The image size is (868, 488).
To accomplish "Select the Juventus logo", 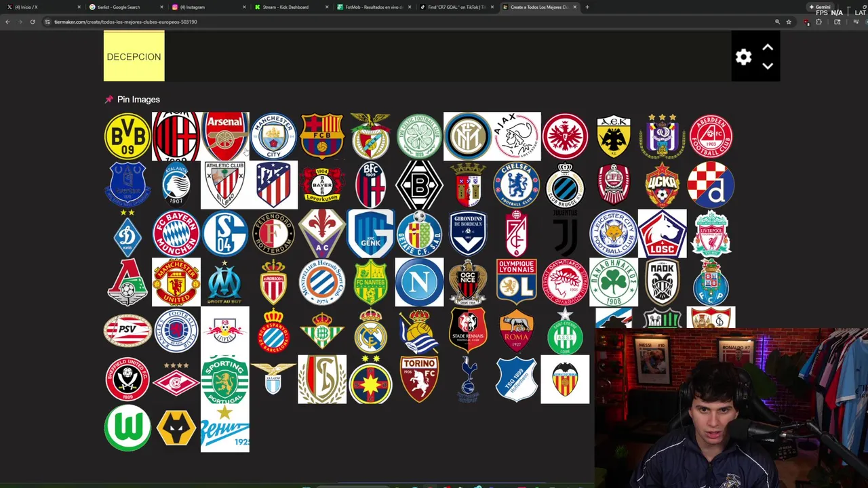I will (x=565, y=233).
